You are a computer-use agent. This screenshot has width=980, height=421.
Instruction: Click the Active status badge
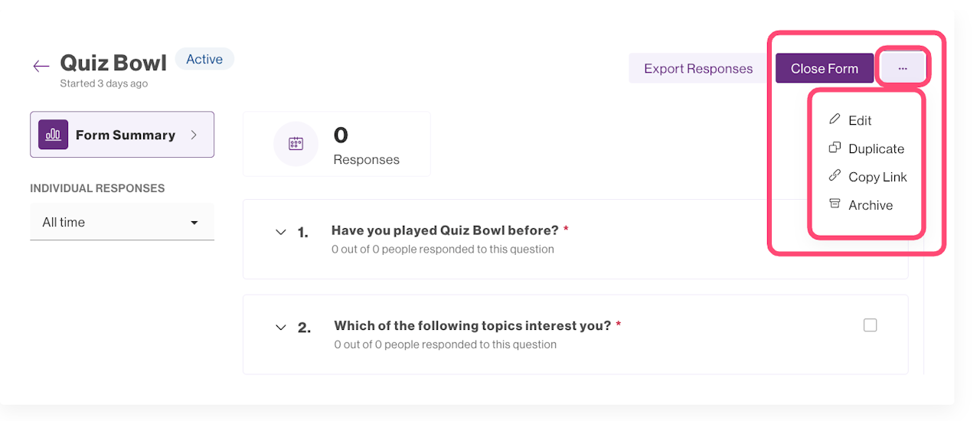(204, 59)
